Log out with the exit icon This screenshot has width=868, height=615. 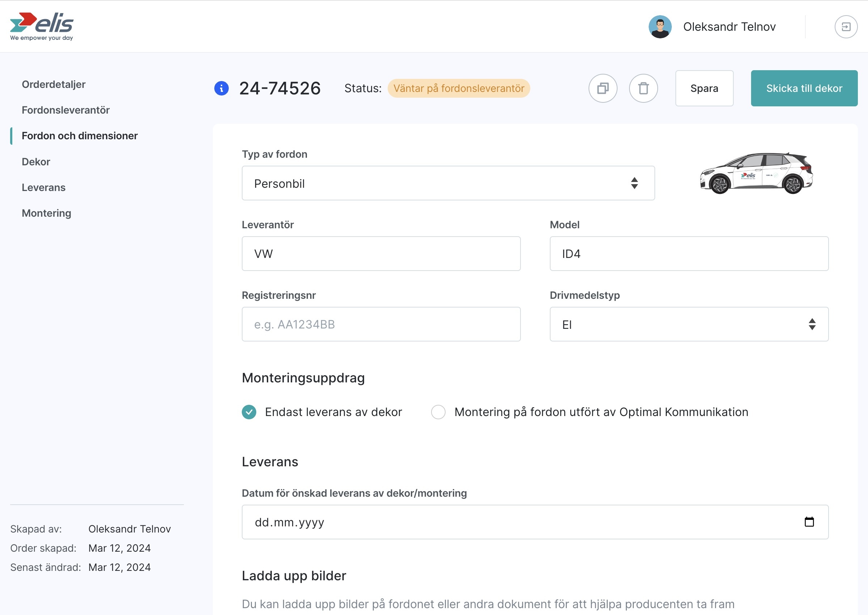pyautogui.click(x=846, y=27)
